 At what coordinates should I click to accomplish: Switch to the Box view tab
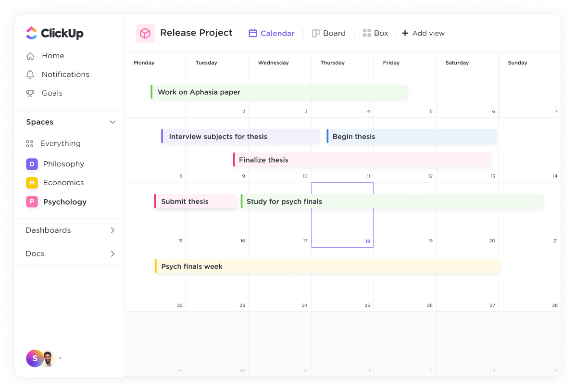tap(375, 33)
